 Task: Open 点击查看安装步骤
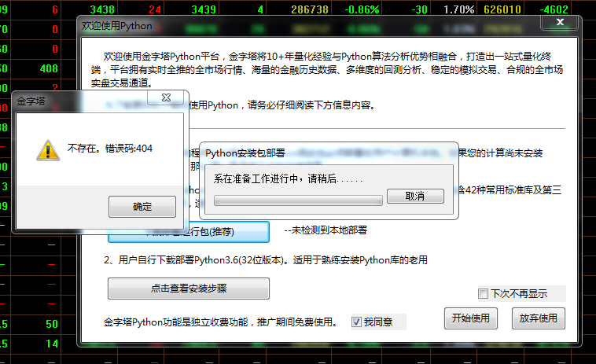pyautogui.click(x=189, y=289)
